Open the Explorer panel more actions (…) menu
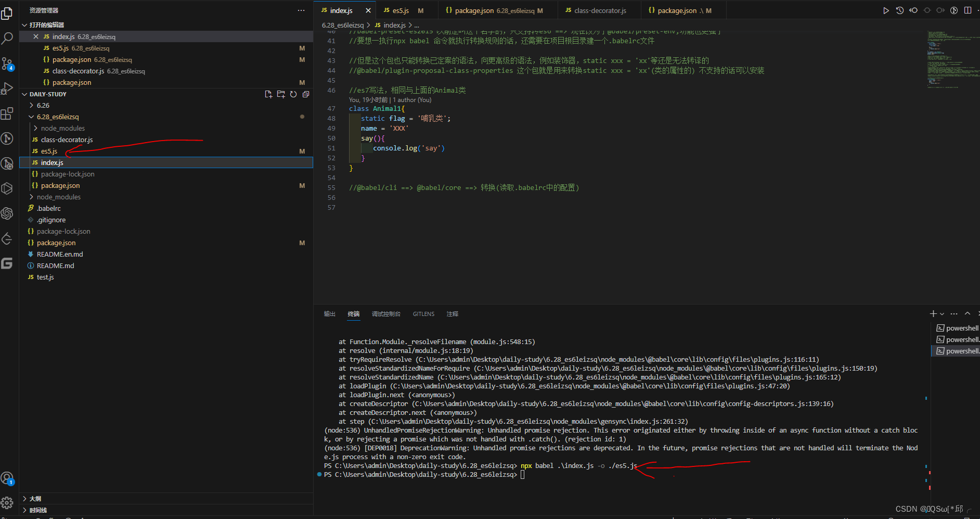Image resolution: width=980 pixels, height=519 pixels. (301, 10)
